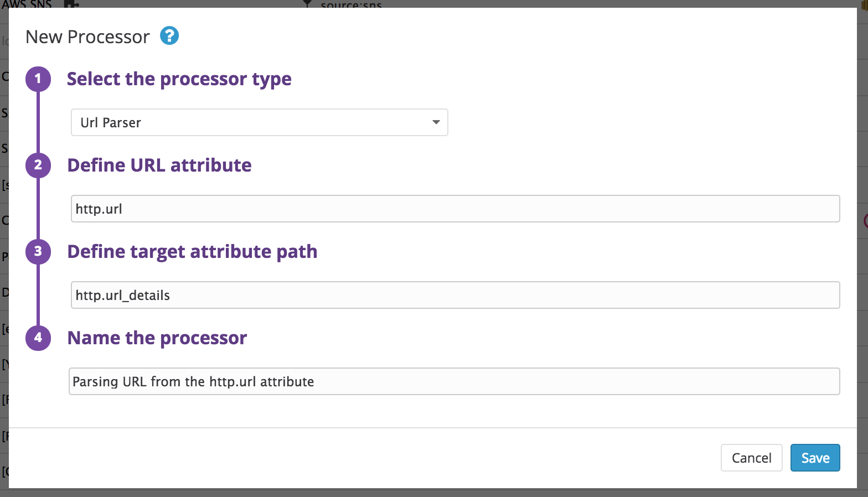Click the step 4 circle marker

[38, 338]
